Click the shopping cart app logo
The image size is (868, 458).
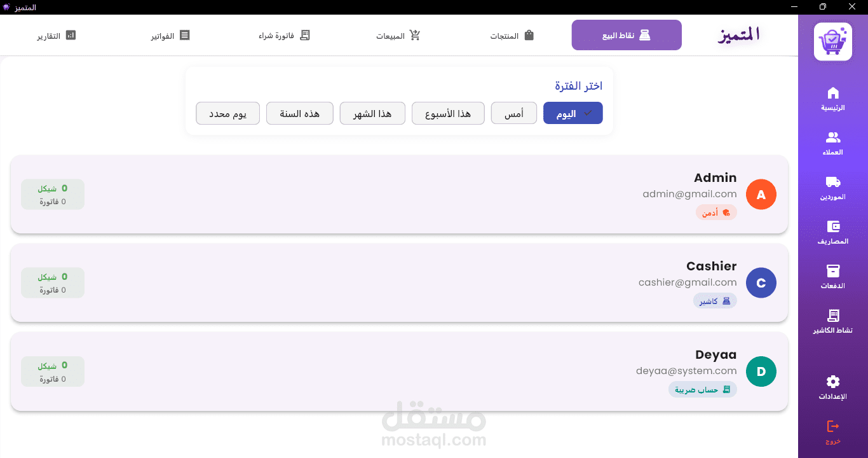[x=833, y=42]
